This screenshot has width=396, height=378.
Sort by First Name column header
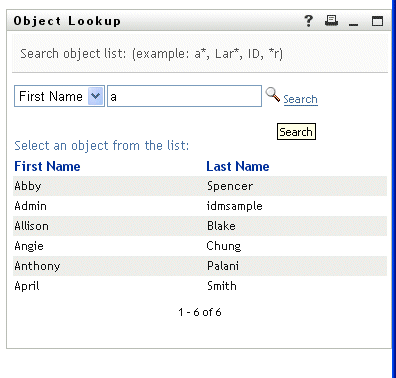pos(47,166)
